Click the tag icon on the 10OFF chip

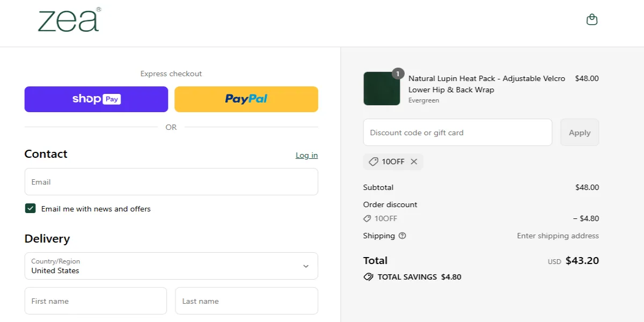click(x=374, y=162)
